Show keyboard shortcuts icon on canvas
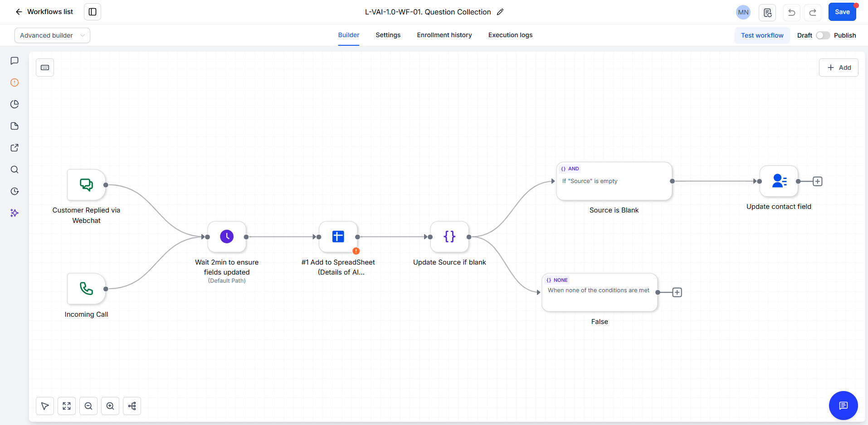 tap(45, 68)
